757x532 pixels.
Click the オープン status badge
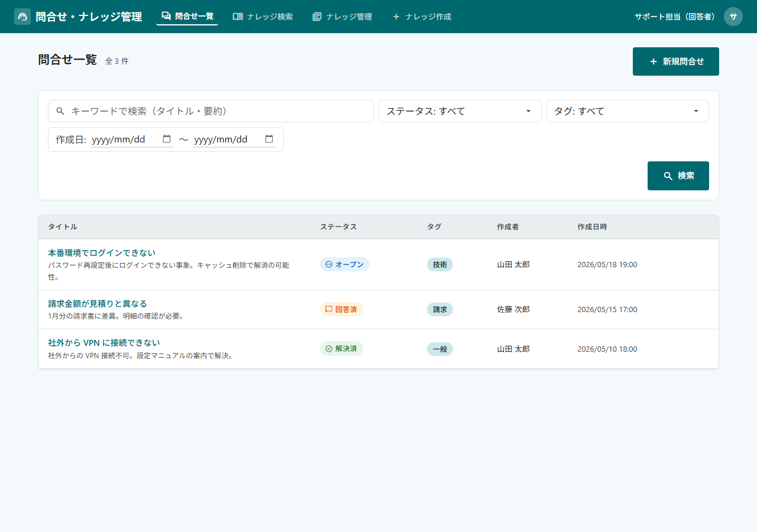[345, 264]
